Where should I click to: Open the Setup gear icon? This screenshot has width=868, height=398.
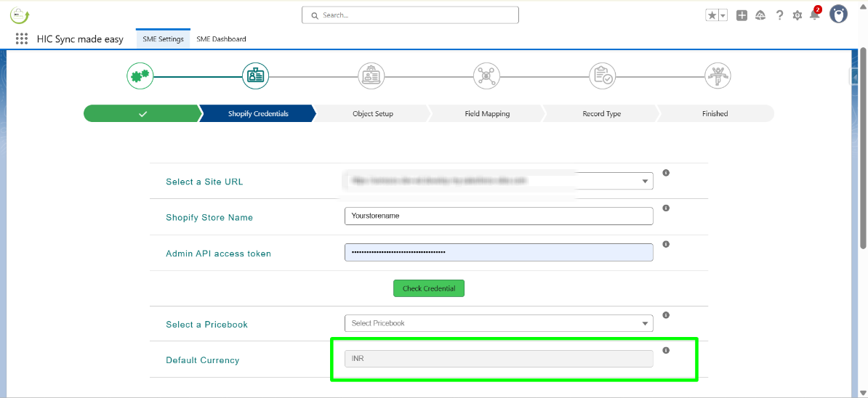coord(797,15)
